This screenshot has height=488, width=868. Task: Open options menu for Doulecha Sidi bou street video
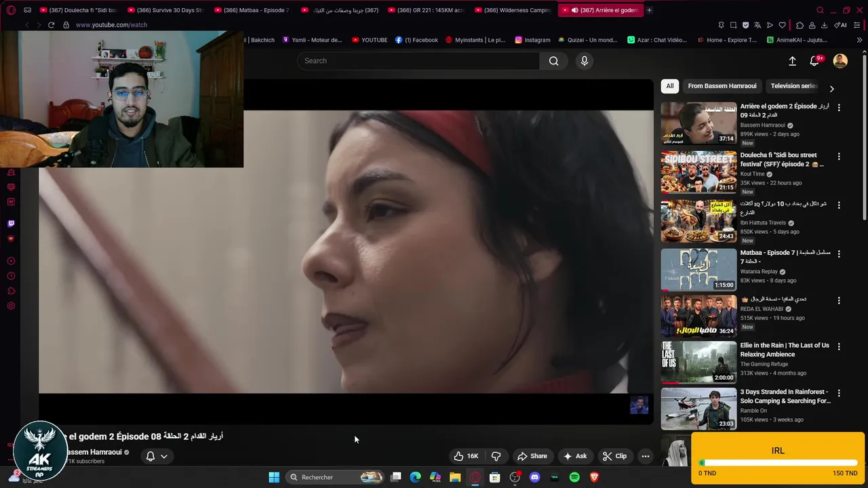click(839, 157)
